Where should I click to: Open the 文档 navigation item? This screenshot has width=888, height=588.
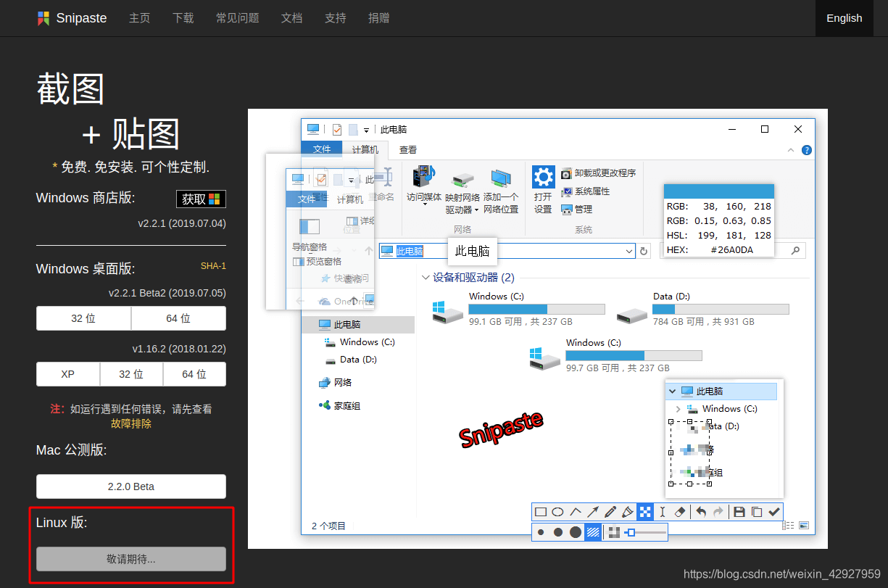pos(291,18)
